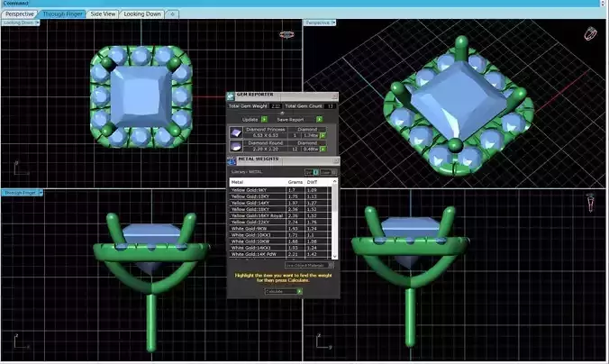Toggle the first Library option beside METAL

tap(312, 172)
